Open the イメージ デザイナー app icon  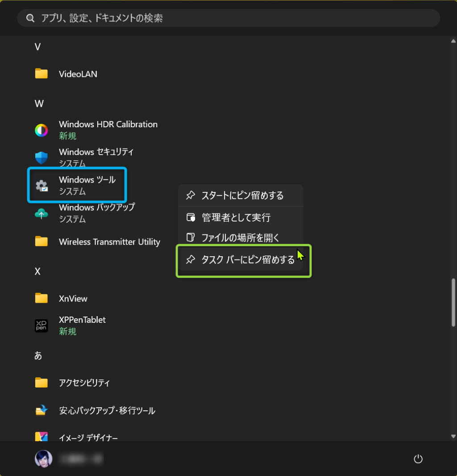tap(42, 437)
